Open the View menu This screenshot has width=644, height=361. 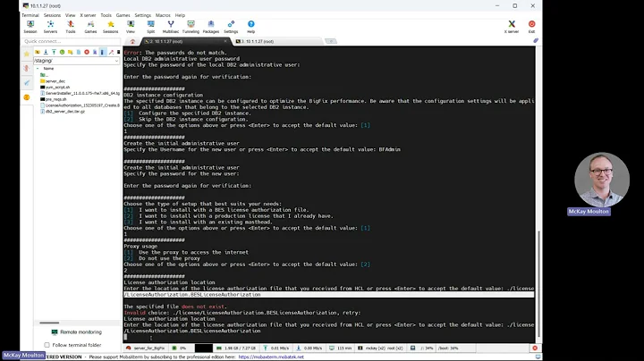click(71, 15)
